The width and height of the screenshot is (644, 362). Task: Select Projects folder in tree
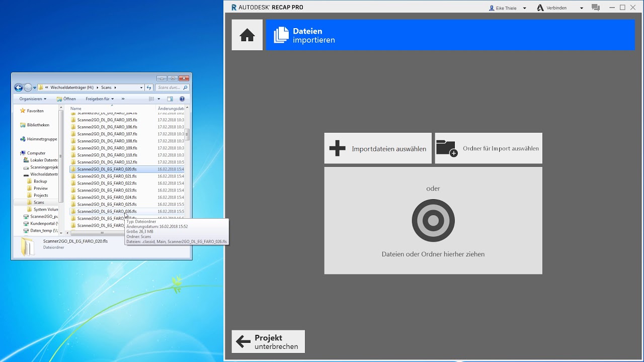tap(41, 195)
